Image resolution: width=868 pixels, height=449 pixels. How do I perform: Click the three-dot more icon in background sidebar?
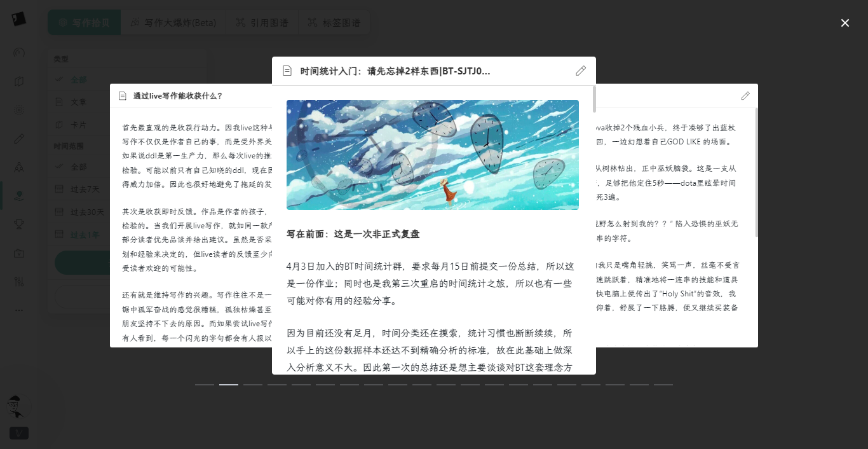[19, 310]
